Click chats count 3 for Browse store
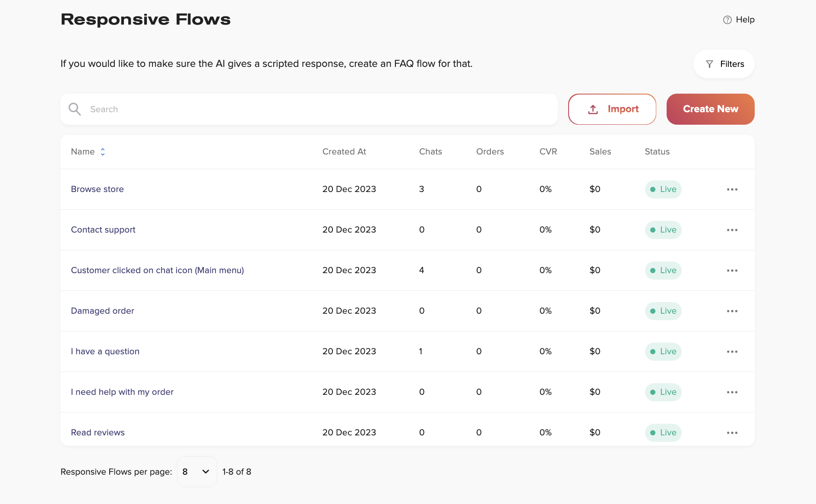 click(x=421, y=189)
